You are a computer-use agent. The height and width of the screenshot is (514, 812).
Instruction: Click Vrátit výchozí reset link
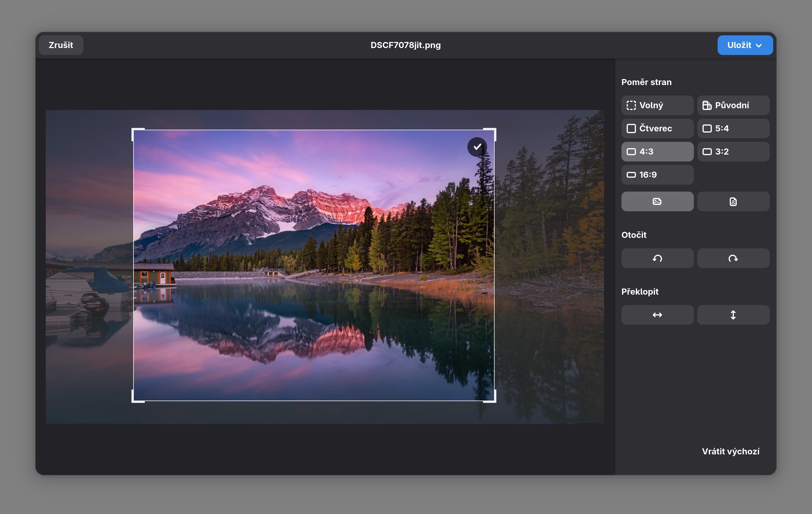(x=730, y=451)
